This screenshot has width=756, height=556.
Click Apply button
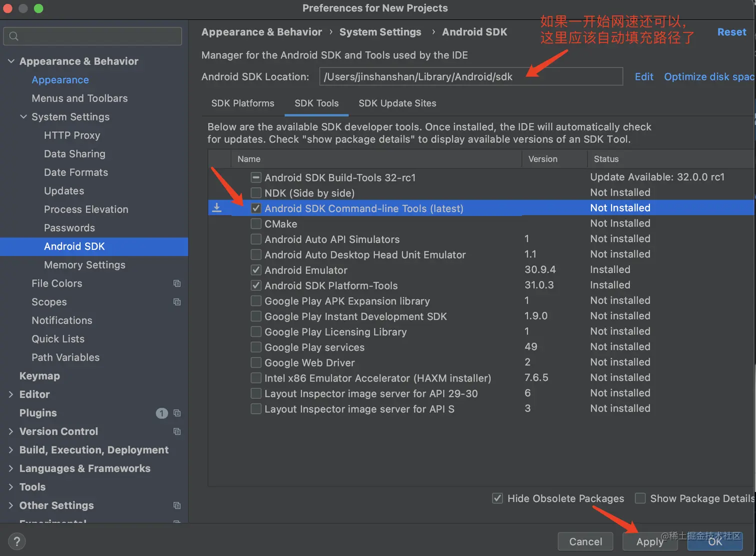[x=650, y=541]
